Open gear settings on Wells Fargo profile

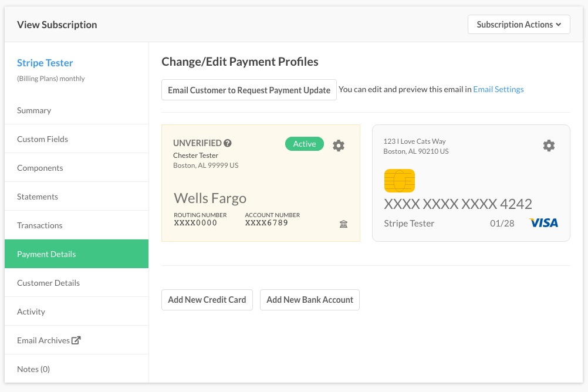pos(339,146)
